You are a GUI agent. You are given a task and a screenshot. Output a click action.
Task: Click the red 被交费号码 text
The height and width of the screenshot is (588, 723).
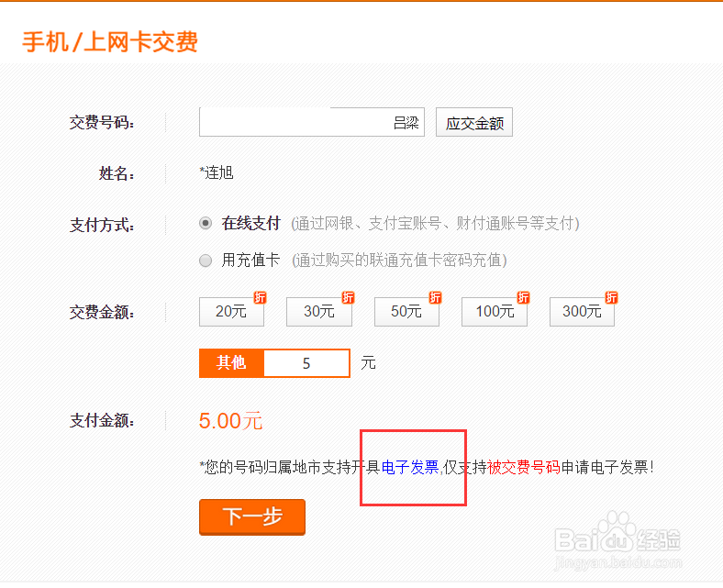click(x=523, y=468)
